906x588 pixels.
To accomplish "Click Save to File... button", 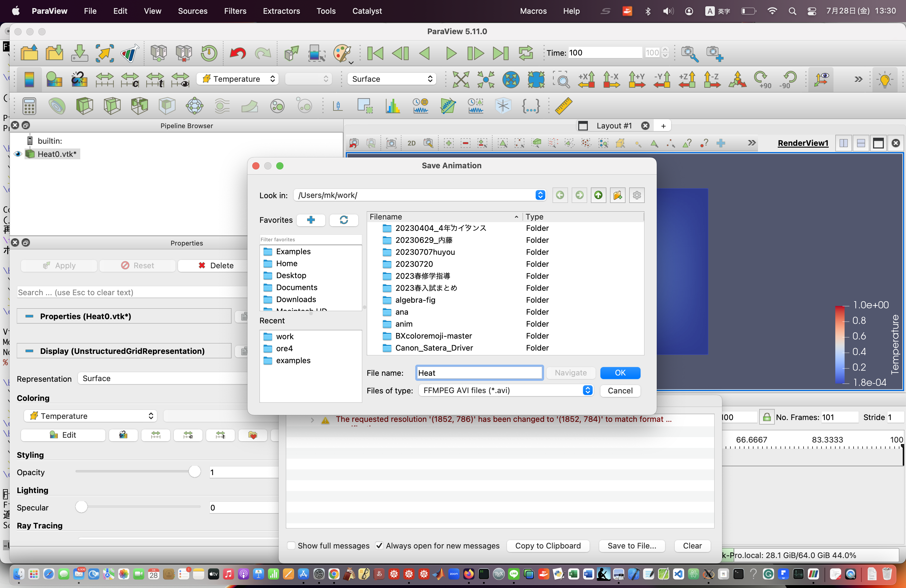I will point(632,545).
